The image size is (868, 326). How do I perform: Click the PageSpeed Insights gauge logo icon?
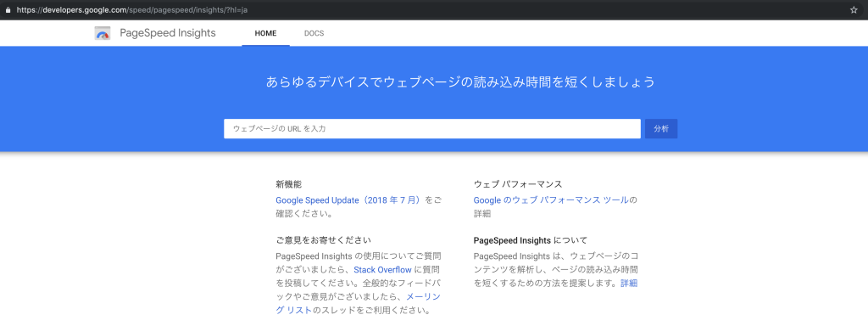click(103, 33)
